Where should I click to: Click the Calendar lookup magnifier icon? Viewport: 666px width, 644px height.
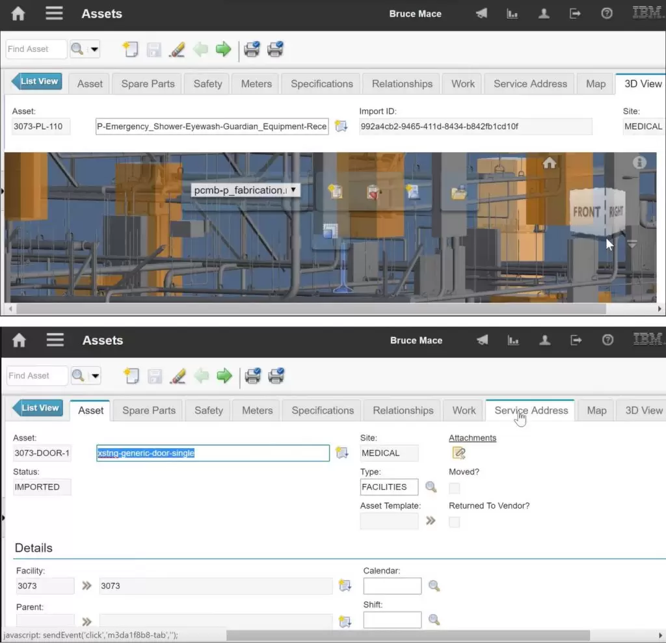[434, 586]
